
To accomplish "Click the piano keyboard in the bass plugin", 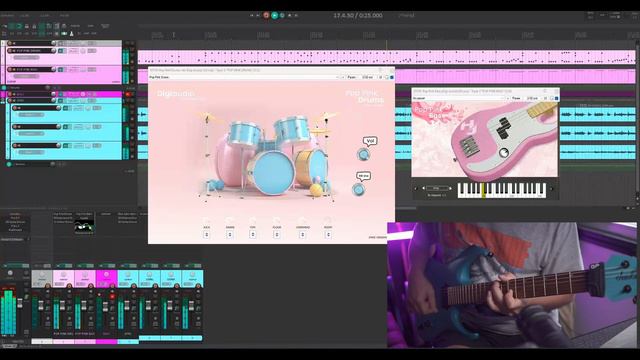I will tap(502, 190).
